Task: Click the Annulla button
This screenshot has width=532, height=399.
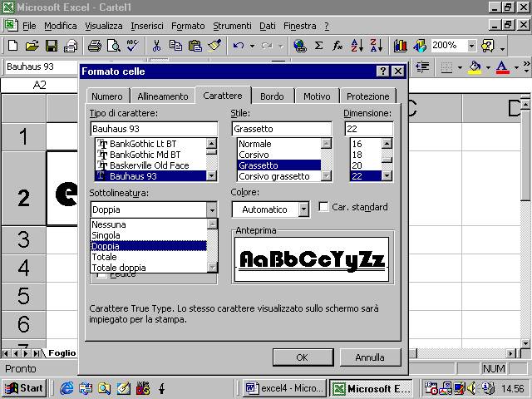Action: coord(370,357)
